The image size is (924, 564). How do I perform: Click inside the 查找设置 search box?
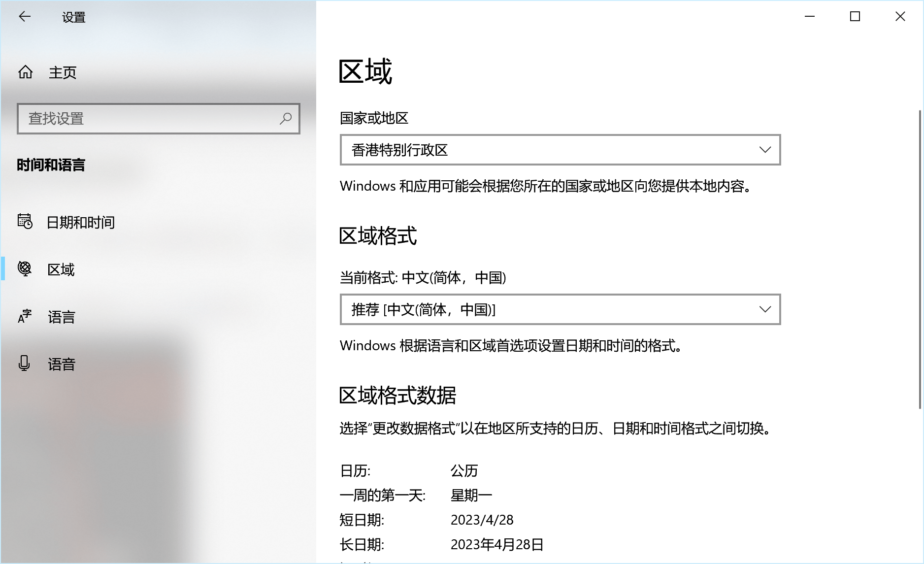(148, 119)
